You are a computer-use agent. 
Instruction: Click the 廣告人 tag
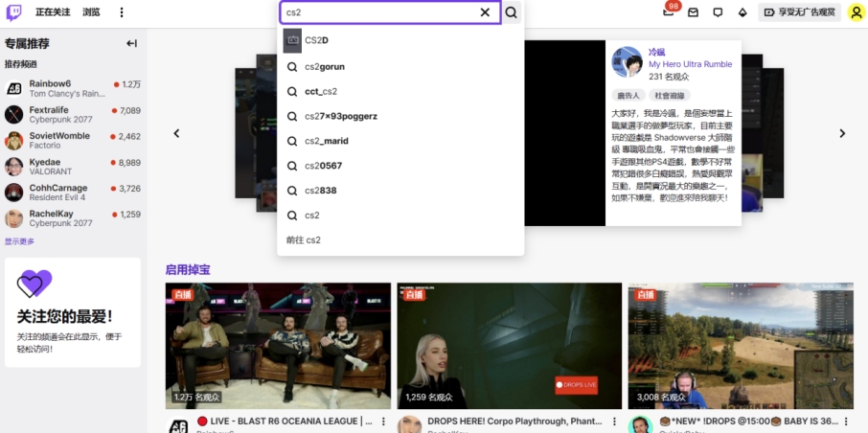pyautogui.click(x=628, y=95)
